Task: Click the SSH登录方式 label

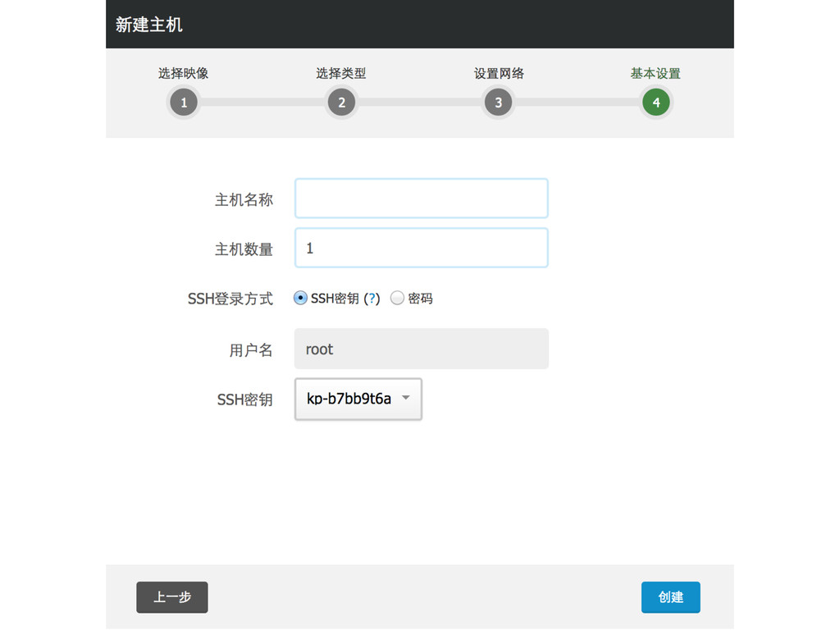Action: coord(231,299)
